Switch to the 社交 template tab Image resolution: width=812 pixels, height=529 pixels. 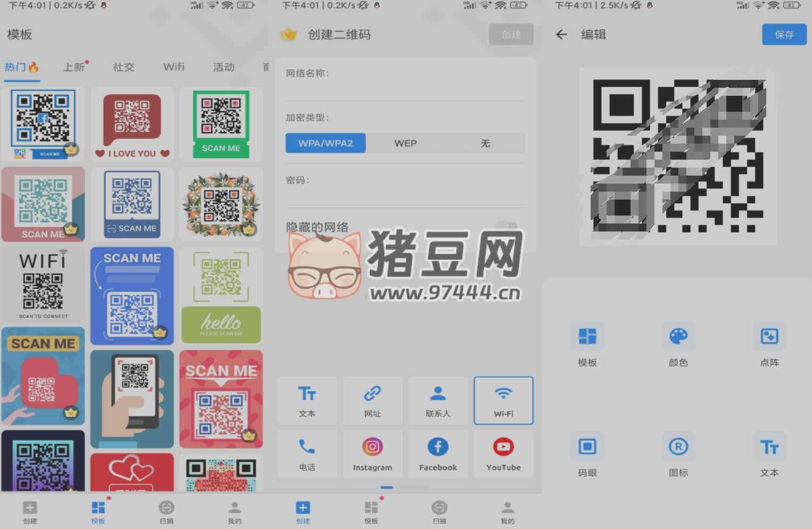pos(123,67)
